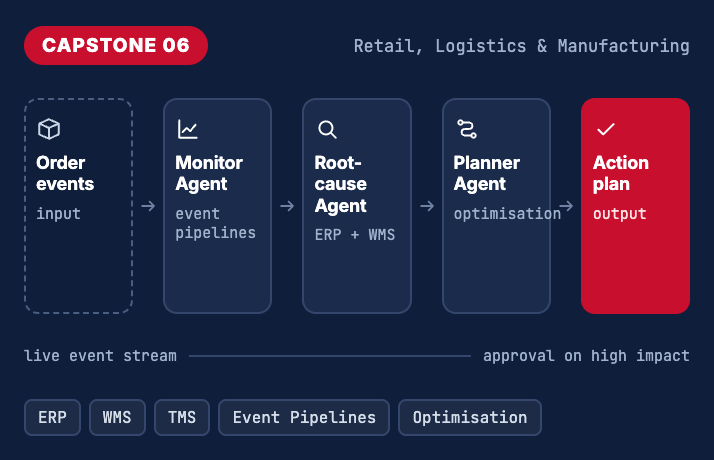This screenshot has height=460, width=714.
Task: Click the 'Order events' heading
Action: click(65, 173)
